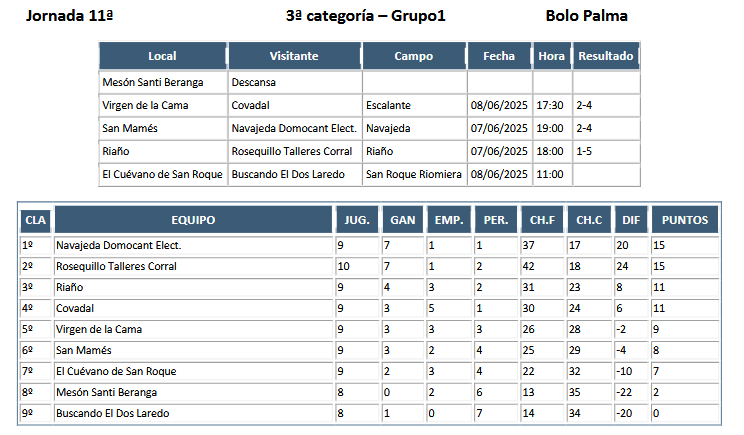744x435 pixels.
Task: Select the Rosequillo Talleres Corral standings row
Action: tap(369, 267)
